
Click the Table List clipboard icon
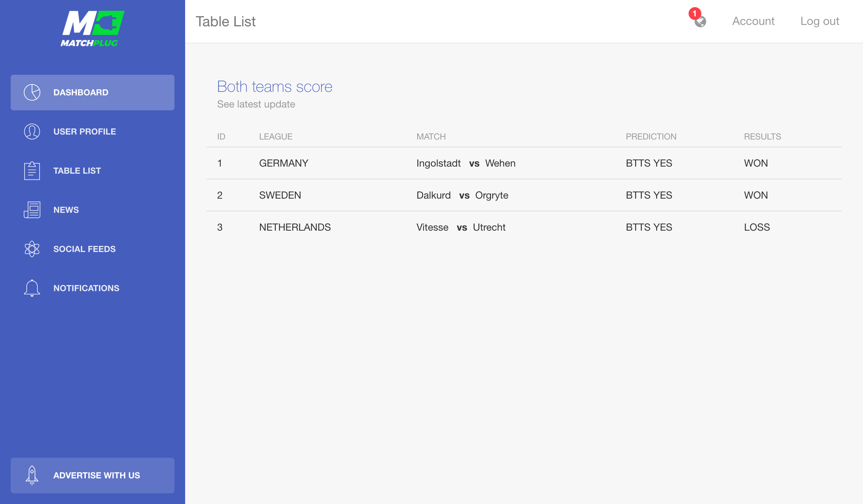tap(32, 171)
